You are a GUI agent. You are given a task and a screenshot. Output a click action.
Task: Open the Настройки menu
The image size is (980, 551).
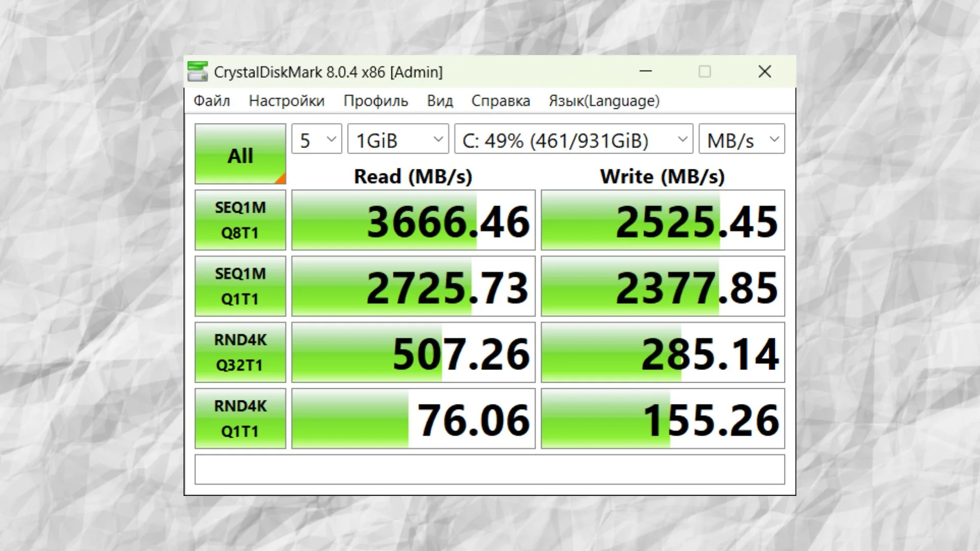point(287,101)
